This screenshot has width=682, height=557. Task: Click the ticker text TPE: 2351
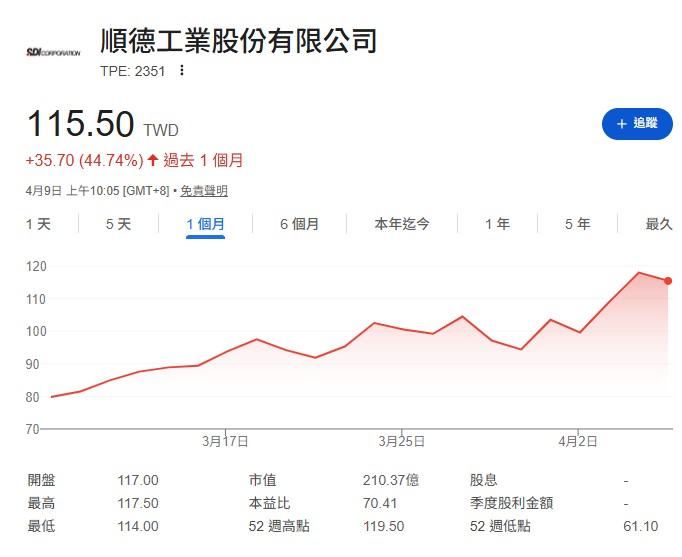tap(133, 71)
